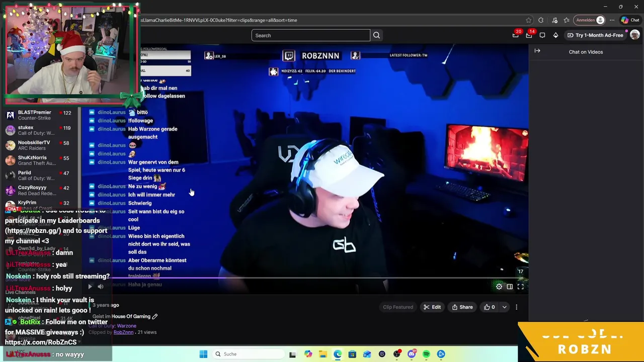Open OBS Studio icon with red dot
This screenshot has width=644, height=362.
pos(397,354)
